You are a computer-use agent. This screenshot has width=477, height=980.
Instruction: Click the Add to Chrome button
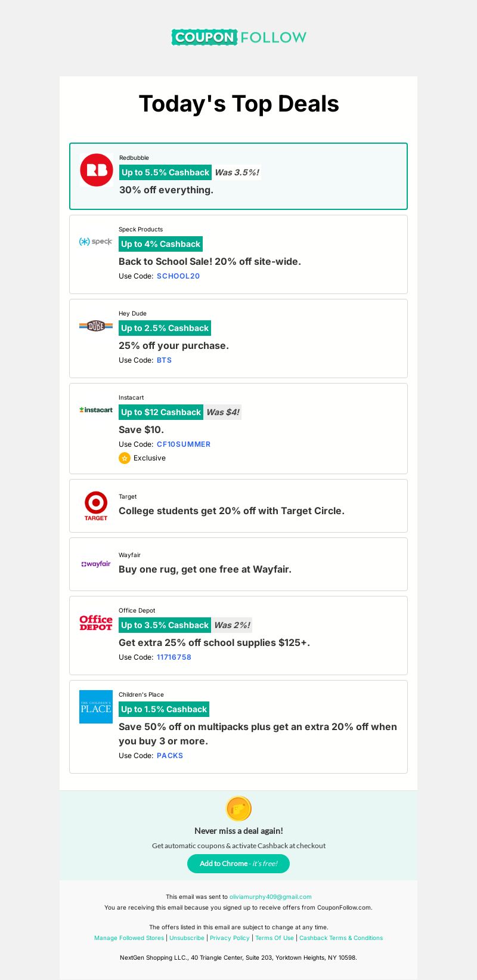[238, 864]
